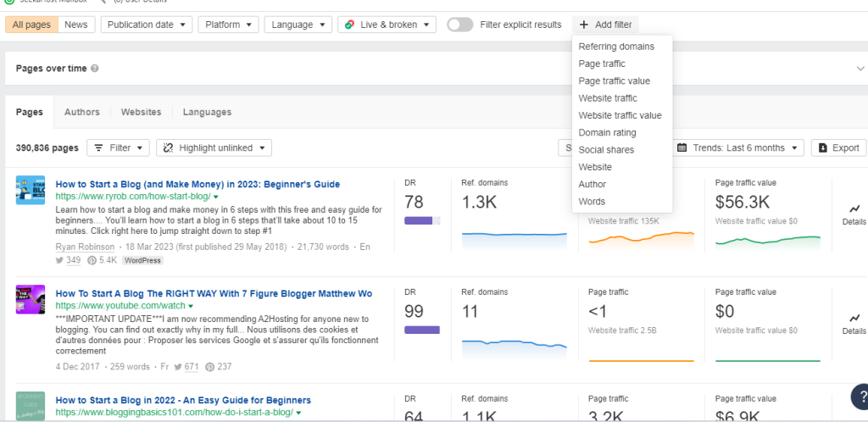
Task: Open Details chart icon for ryrob result
Action: coord(854,209)
